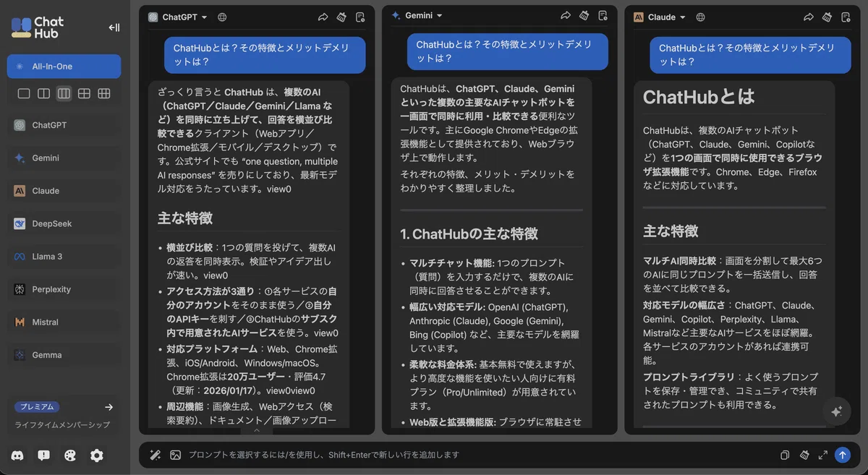Open Mistral in the sidebar
This screenshot has height=475, width=868.
pyautogui.click(x=64, y=322)
